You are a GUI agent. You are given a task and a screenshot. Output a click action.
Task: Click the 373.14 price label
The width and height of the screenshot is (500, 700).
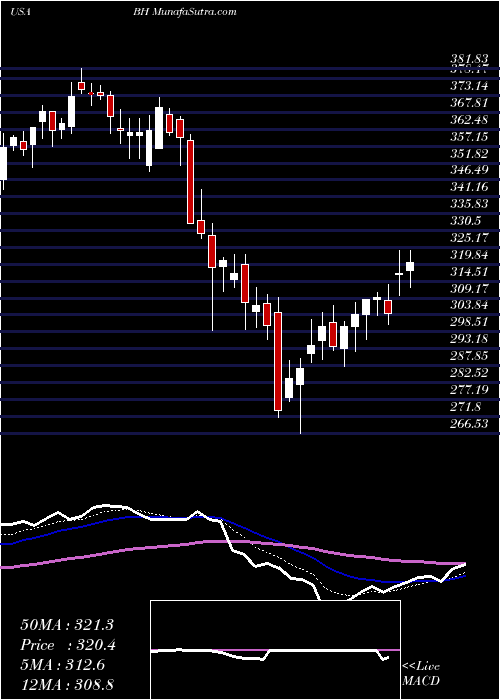[468, 88]
